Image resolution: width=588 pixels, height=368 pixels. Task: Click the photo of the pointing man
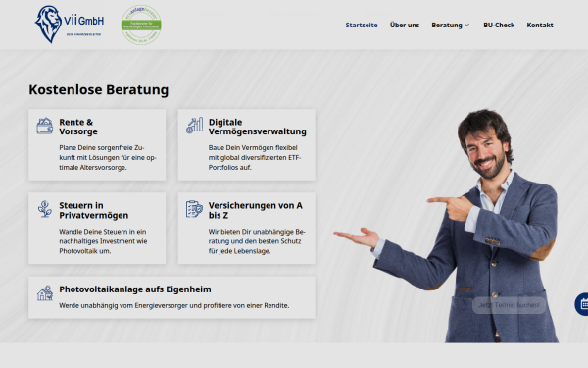point(446,226)
